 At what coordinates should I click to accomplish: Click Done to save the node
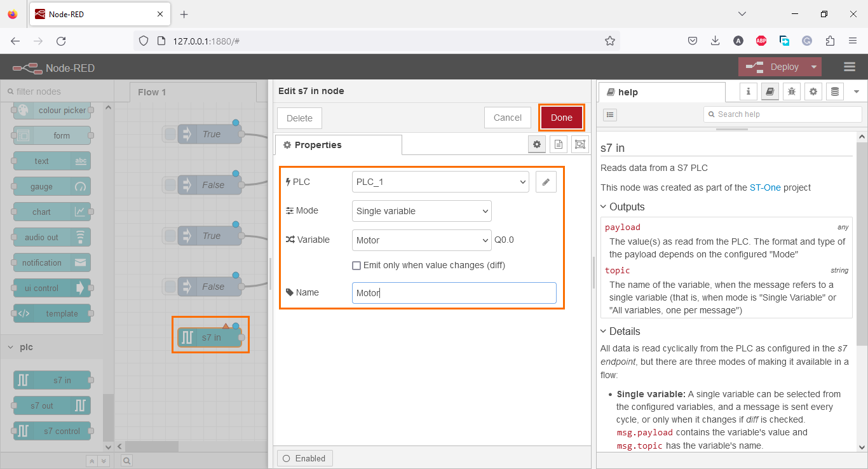561,118
